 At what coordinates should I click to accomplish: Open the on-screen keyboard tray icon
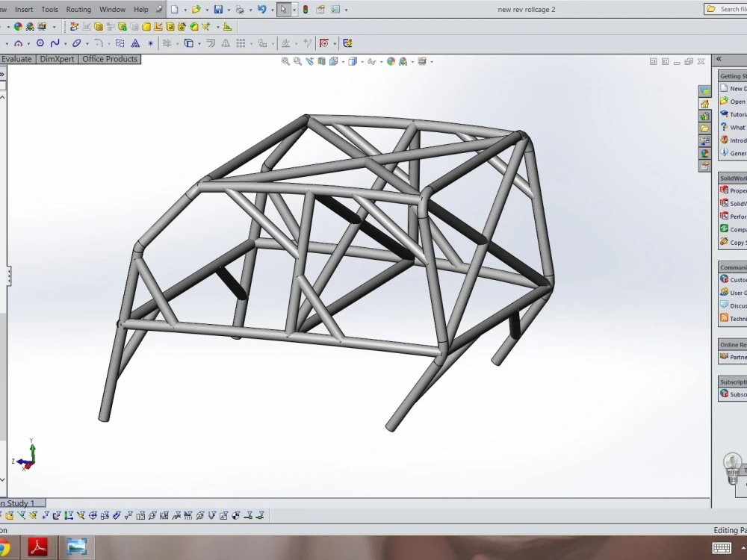point(722,547)
